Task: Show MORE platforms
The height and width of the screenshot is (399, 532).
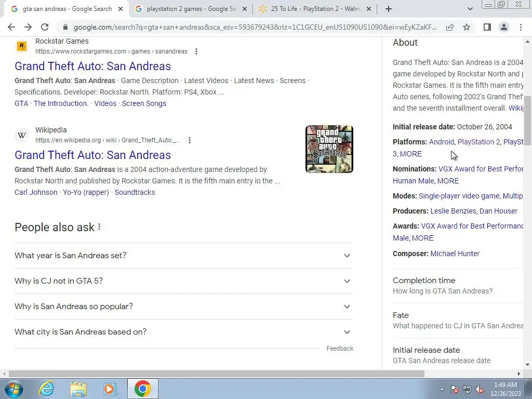Action: (x=411, y=154)
